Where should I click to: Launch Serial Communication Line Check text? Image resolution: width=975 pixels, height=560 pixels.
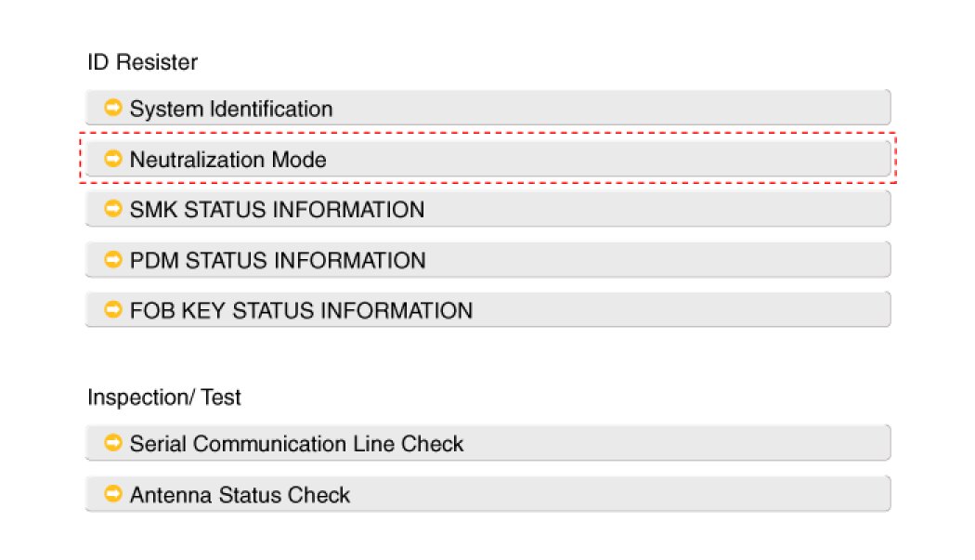pyautogui.click(x=296, y=444)
